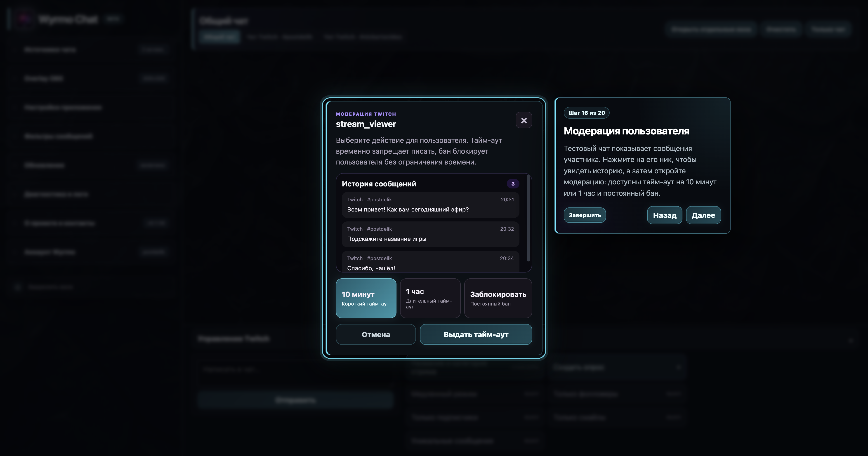The height and width of the screenshot is (456, 868).
Task: Select the 1 час long timeout option
Action: pos(430,298)
